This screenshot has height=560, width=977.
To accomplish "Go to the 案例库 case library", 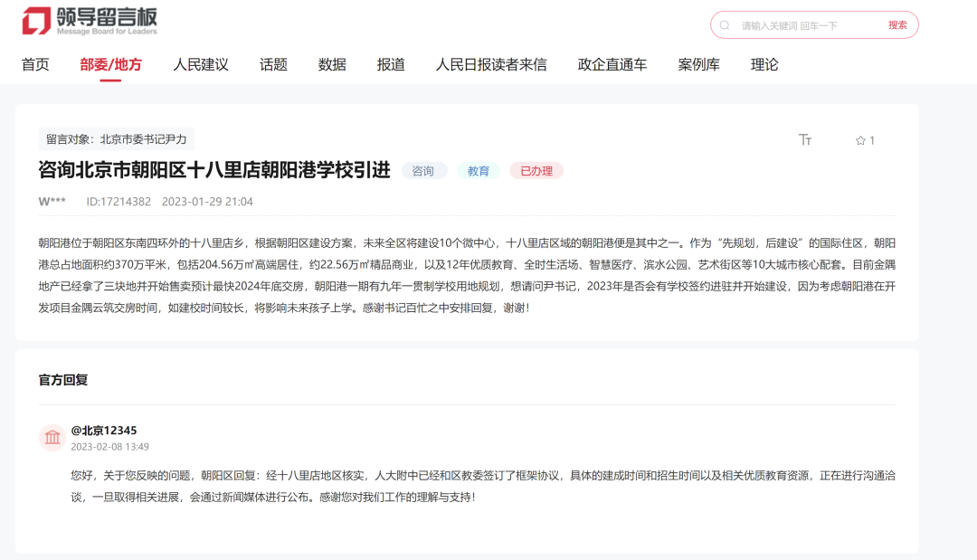I will point(699,65).
